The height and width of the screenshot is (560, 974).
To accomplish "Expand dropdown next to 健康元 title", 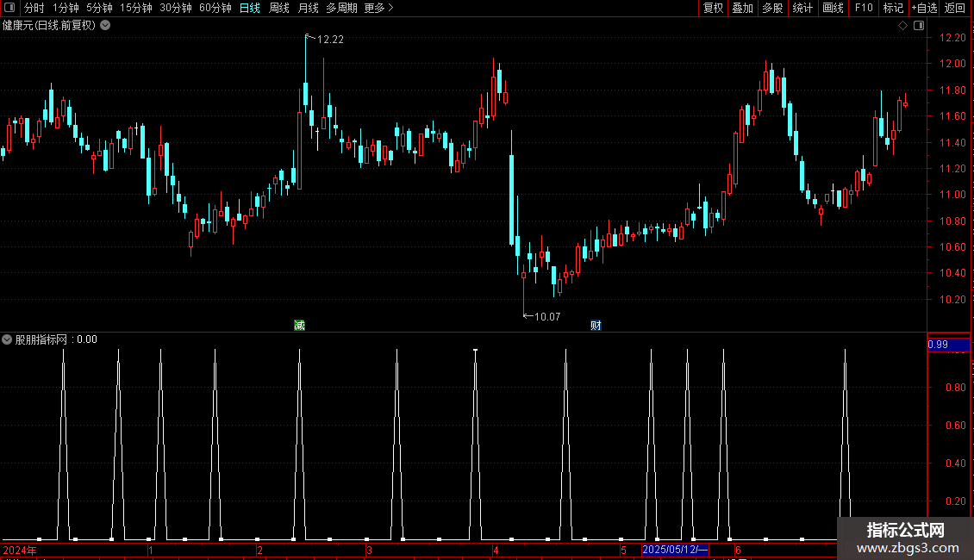I will (106, 25).
